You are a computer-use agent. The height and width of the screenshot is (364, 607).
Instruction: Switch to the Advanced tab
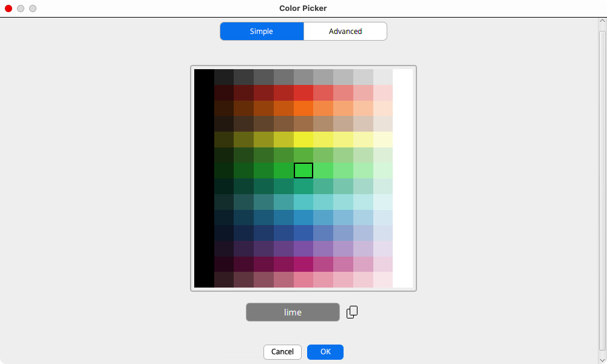(x=345, y=32)
